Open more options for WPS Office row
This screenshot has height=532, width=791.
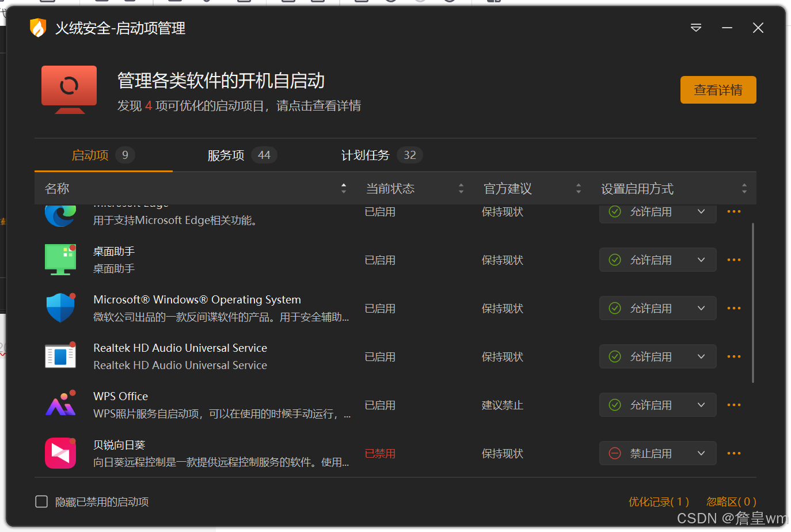click(734, 405)
